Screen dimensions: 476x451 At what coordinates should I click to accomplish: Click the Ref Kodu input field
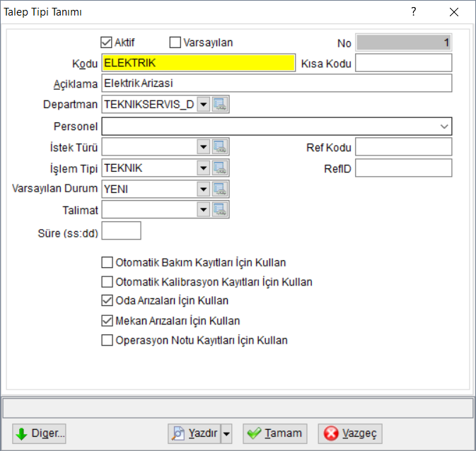click(x=404, y=146)
